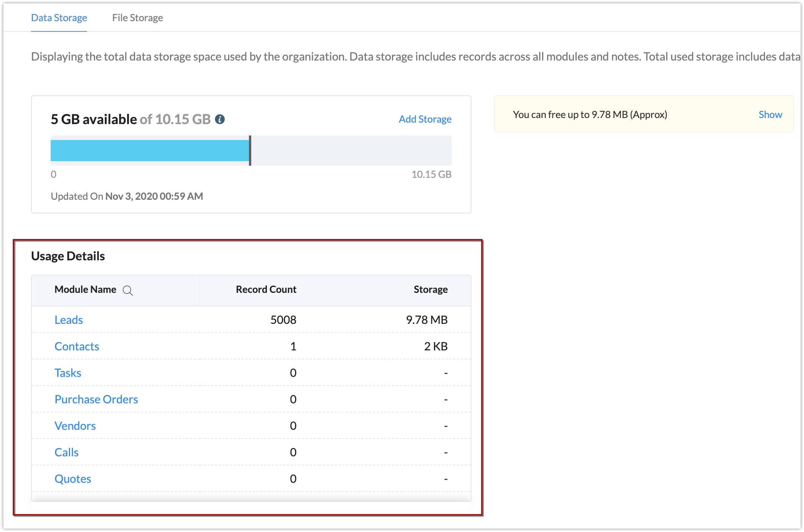Viewport: 804px width, 532px height.
Task: Open the Tasks module usage
Action: pos(68,373)
